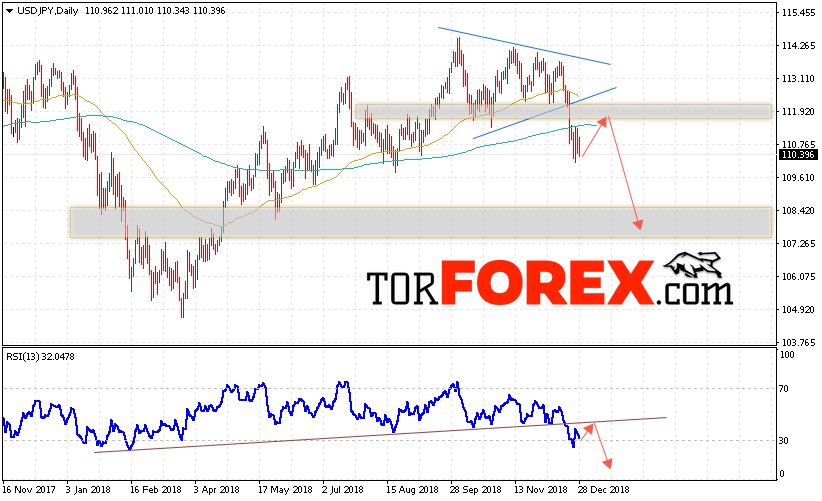Click the 107.265 price axis label
Image resolution: width=822 pixels, height=501 pixels.
(798, 244)
